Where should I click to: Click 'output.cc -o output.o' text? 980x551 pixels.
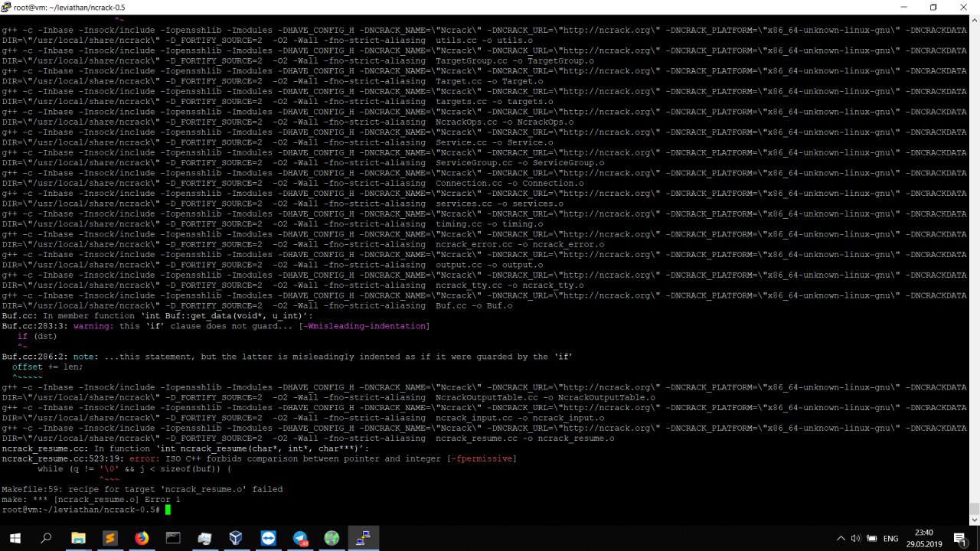(489, 265)
